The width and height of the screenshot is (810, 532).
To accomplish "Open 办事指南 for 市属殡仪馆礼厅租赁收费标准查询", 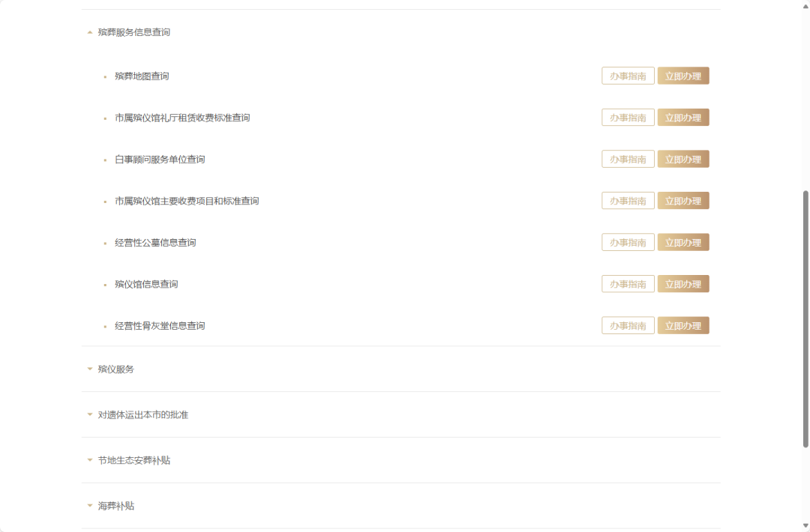I will click(628, 118).
